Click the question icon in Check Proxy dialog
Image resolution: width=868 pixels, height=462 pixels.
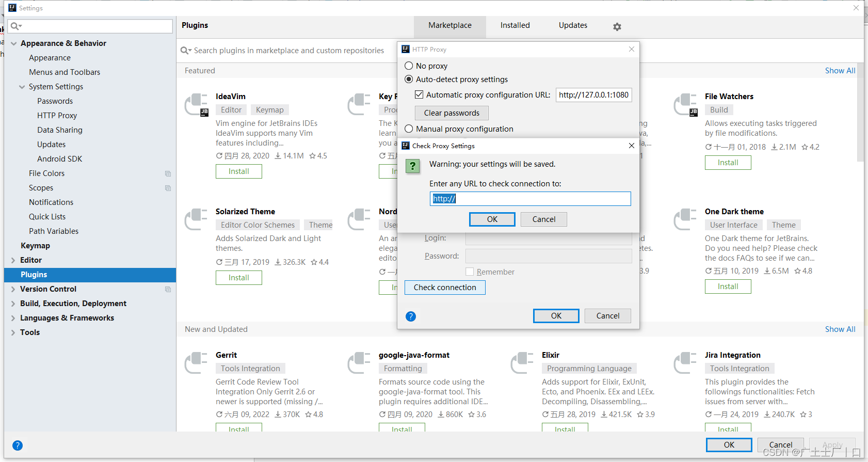(x=413, y=166)
